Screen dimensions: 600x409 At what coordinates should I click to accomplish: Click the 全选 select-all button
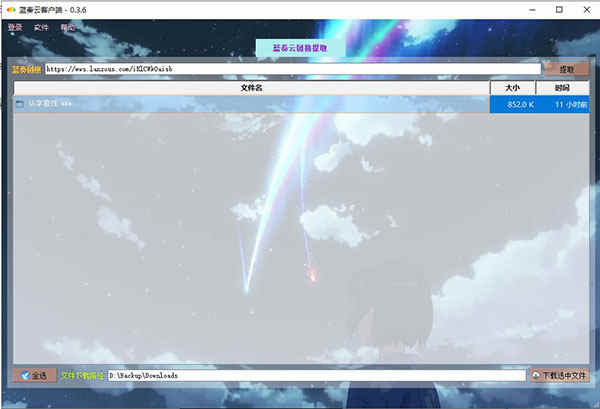[34, 376]
